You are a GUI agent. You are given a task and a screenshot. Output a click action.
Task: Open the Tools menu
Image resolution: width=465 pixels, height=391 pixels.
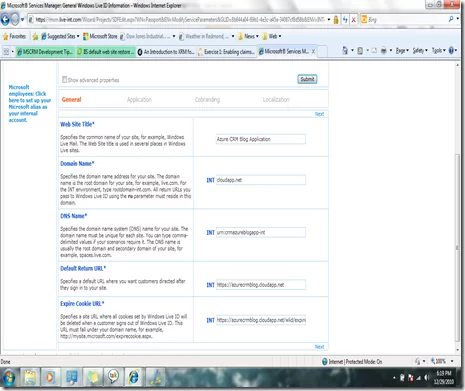point(438,51)
